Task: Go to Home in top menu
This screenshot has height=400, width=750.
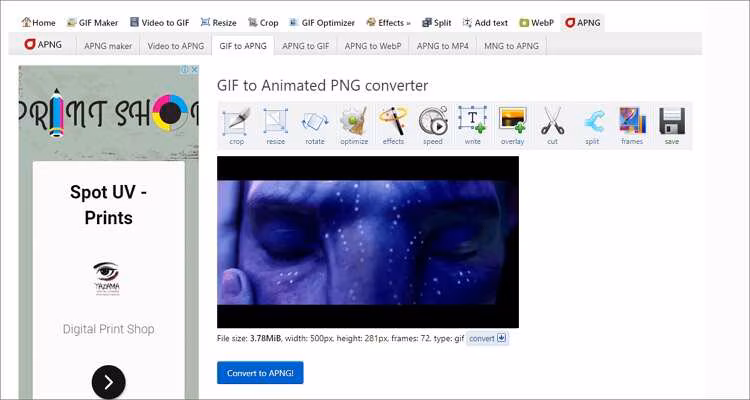Action: click(38, 22)
